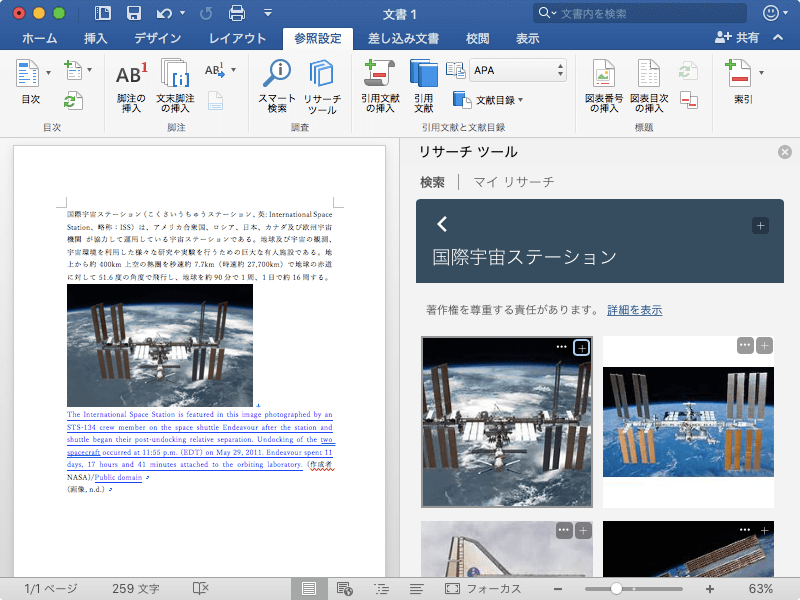Select the highlighted ISS image thumbnail
This screenshot has width=800, height=600.
click(507, 422)
